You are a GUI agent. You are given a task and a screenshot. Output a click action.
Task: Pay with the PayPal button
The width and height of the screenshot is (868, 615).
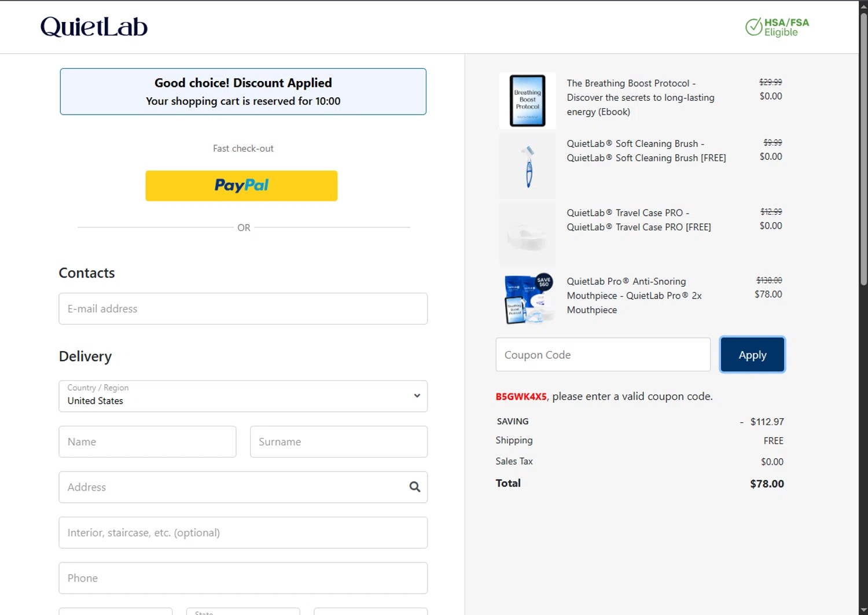click(x=241, y=186)
